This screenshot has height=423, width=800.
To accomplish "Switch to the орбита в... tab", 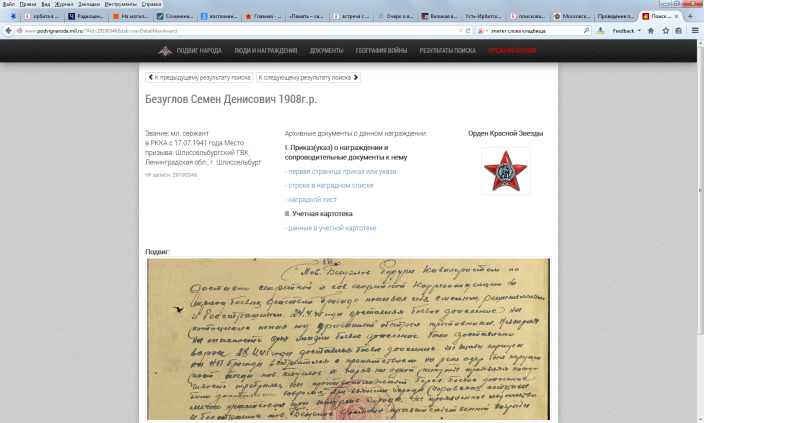I will tap(42, 16).
